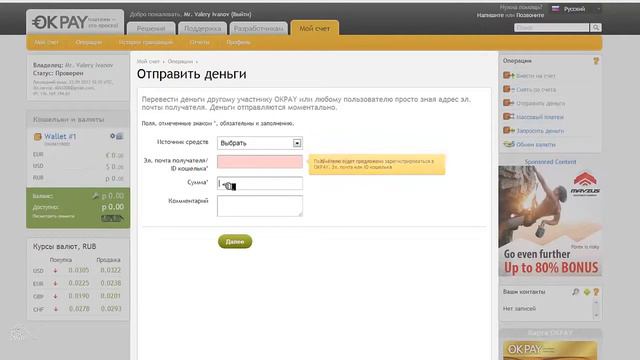Click the Go even further bonus banner
The image size is (640, 360).
point(550,221)
